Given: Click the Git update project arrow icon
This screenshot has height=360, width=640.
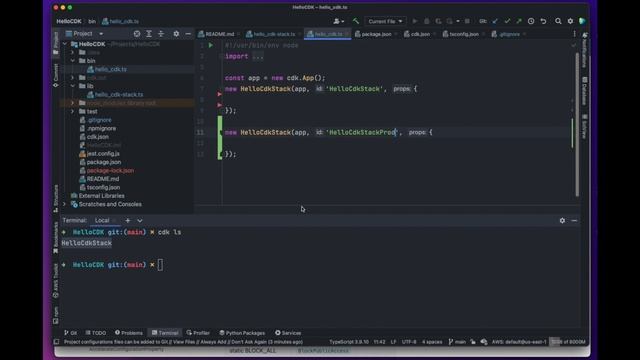Looking at the screenshot, I should pos(495,21).
